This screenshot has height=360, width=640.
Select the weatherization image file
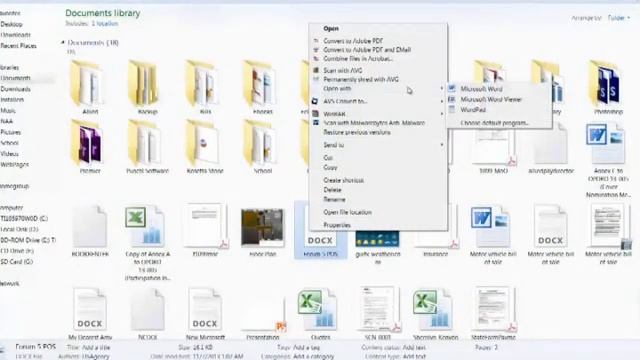[x=378, y=246]
